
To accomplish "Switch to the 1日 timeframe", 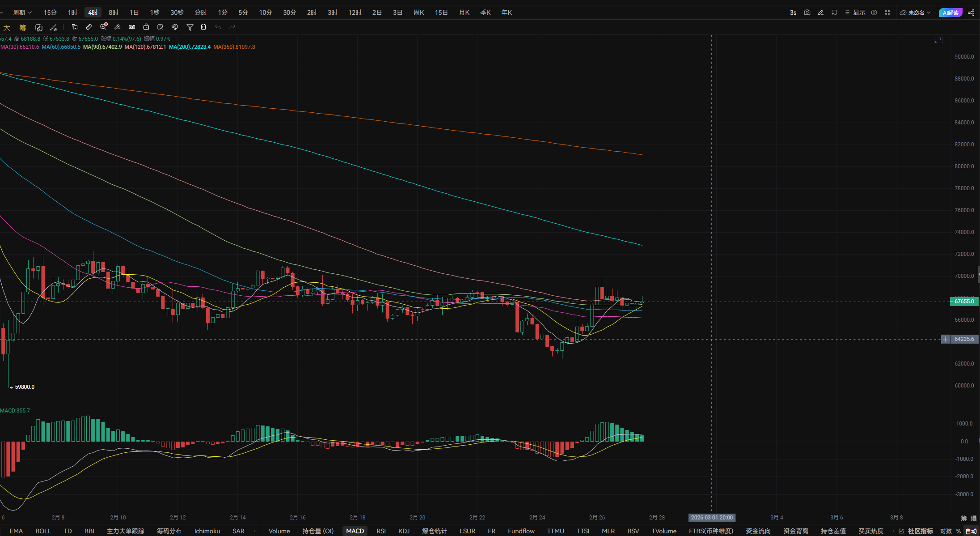I will pos(134,13).
